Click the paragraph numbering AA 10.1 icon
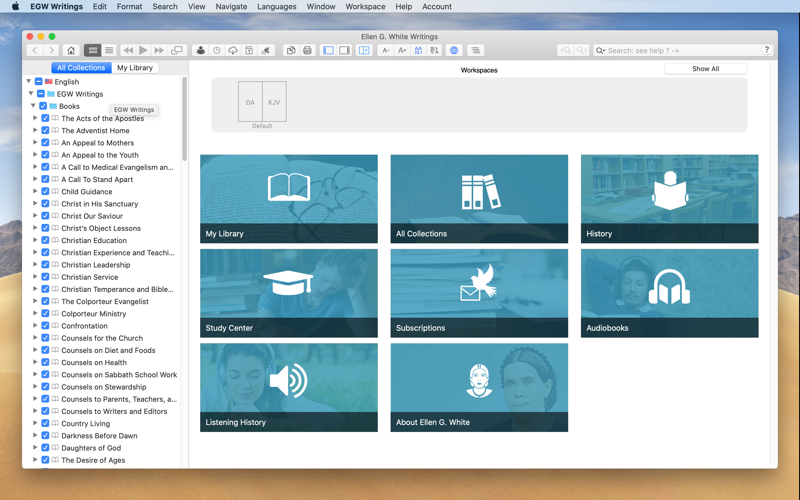Viewport: 800px width, 500px height. tap(418, 50)
